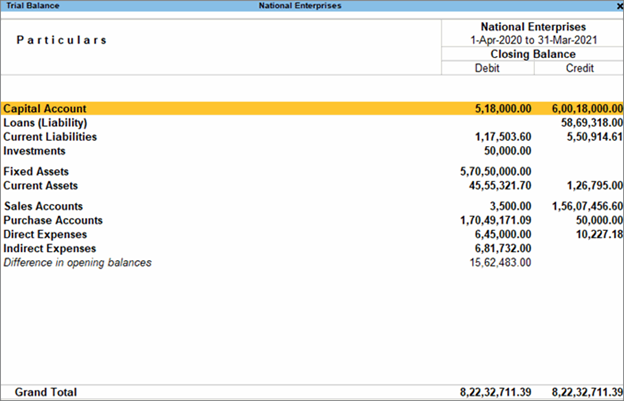Open Fixed Assets group details
624x401 pixels.
tap(36, 172)
